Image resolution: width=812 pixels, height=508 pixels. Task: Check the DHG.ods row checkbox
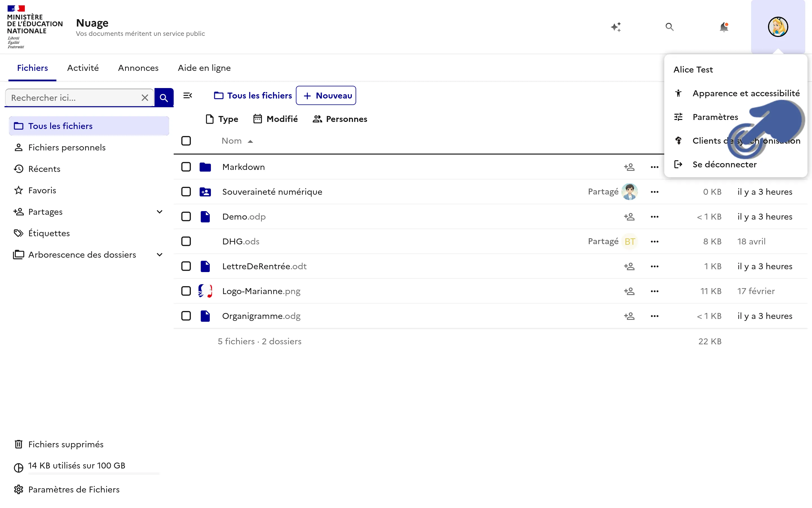pos(186,242)
